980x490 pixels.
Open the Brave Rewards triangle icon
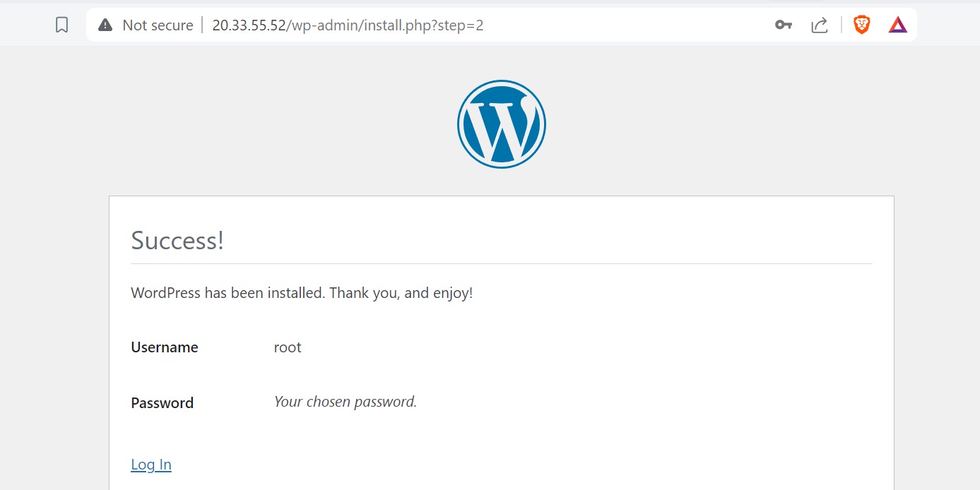897,25
